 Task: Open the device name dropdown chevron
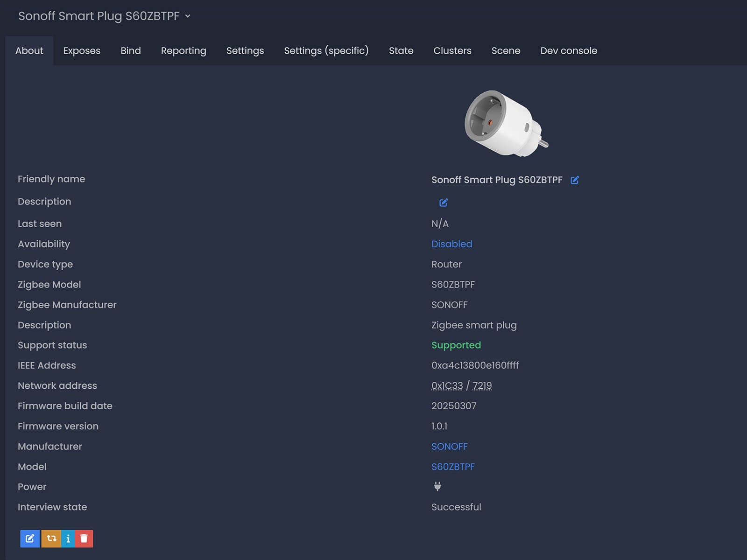[x=188, y=16]
